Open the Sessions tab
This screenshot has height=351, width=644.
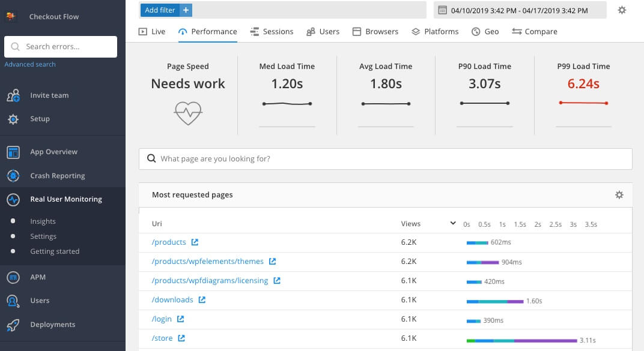pyautogui.click(x=272, y=32)
